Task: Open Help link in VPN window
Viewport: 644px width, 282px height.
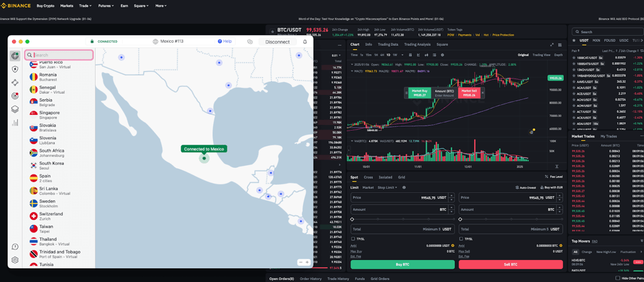Action: click(225, 41)
